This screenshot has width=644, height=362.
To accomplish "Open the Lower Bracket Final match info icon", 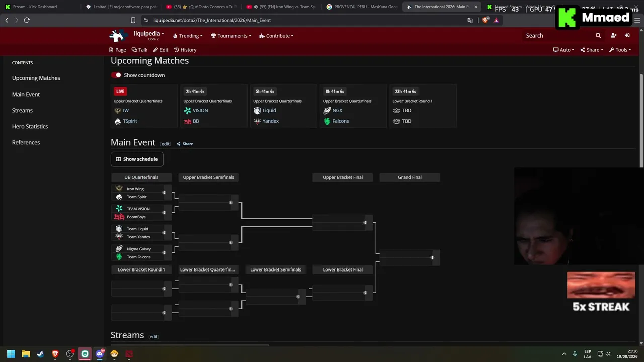I will click(365, 293).
